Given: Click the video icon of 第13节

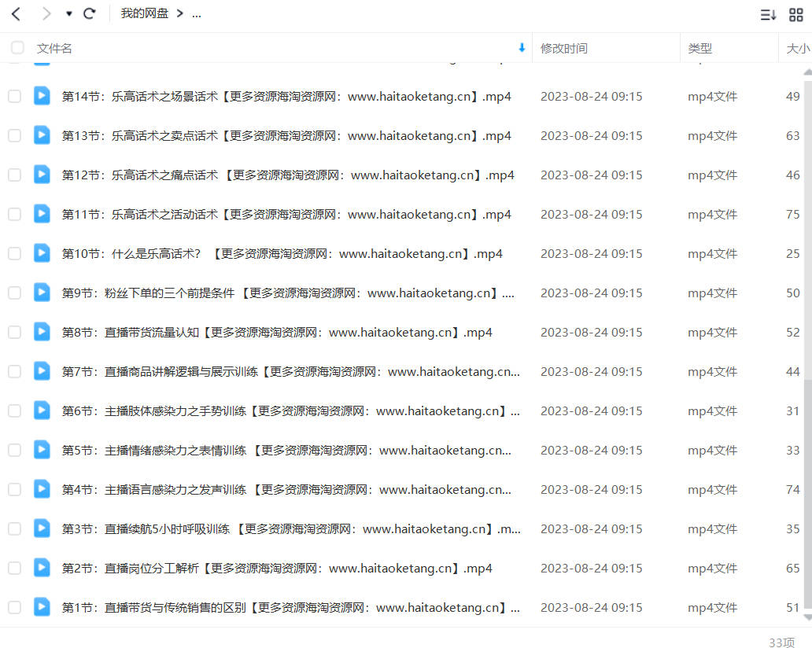Looking at the screenshot, I should [42, 135].
